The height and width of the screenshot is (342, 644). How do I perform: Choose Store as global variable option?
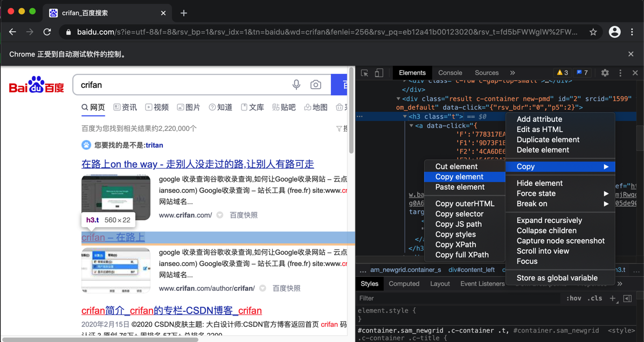pos(560,278)
